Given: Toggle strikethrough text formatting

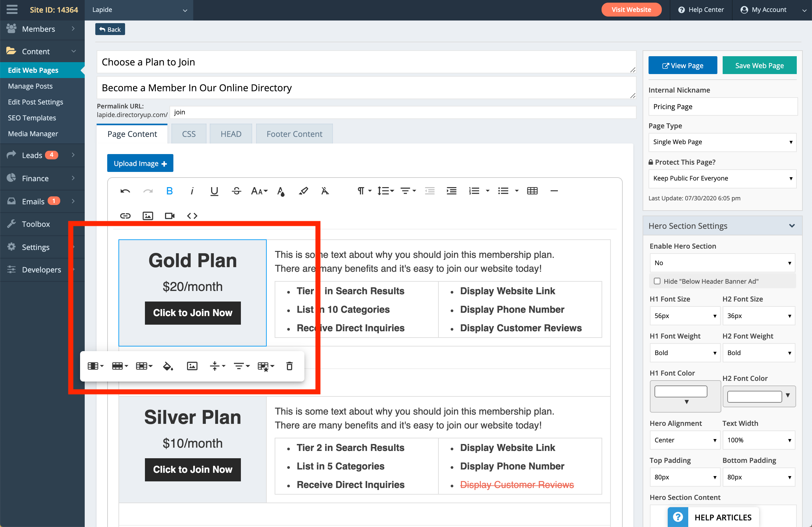Looking at the screenshot, I should [236, 191].
